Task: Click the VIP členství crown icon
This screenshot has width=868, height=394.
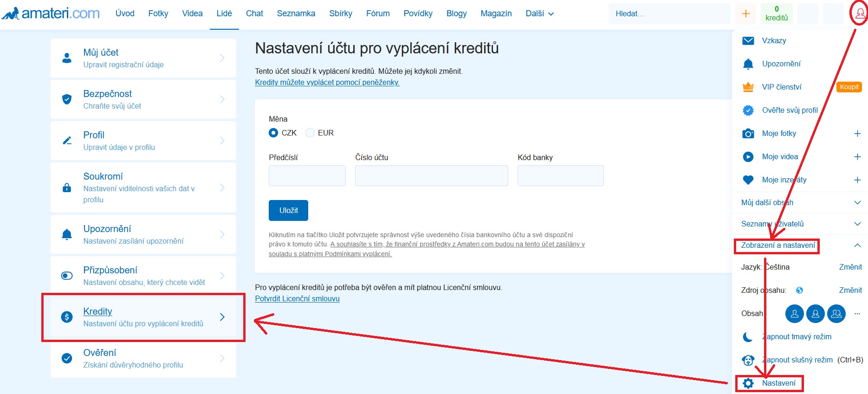Action: 748,87
